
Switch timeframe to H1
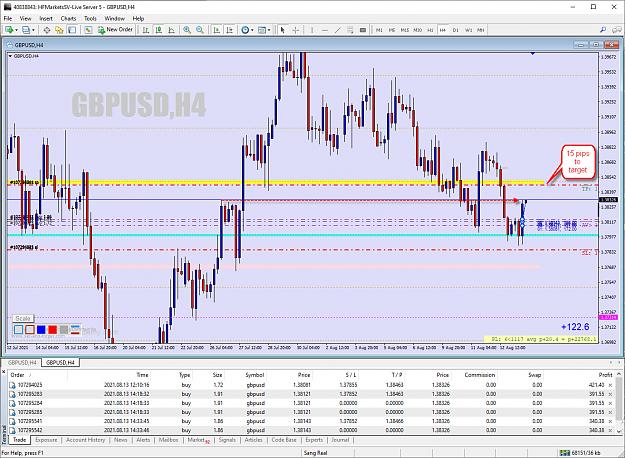[x=430, y=30]
